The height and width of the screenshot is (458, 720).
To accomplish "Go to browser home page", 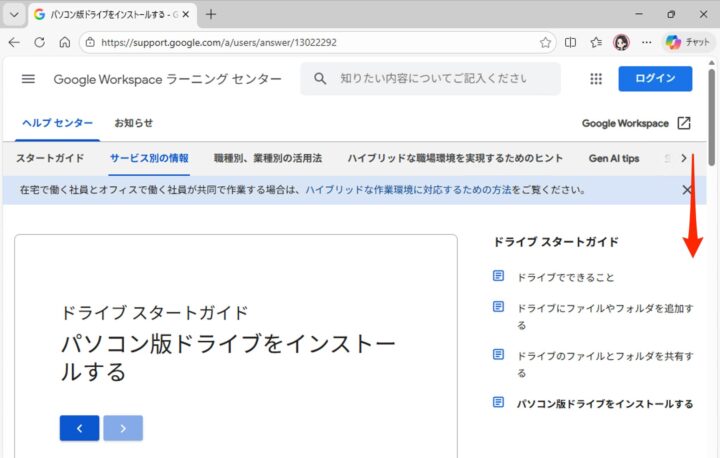I will click(64, 43).
